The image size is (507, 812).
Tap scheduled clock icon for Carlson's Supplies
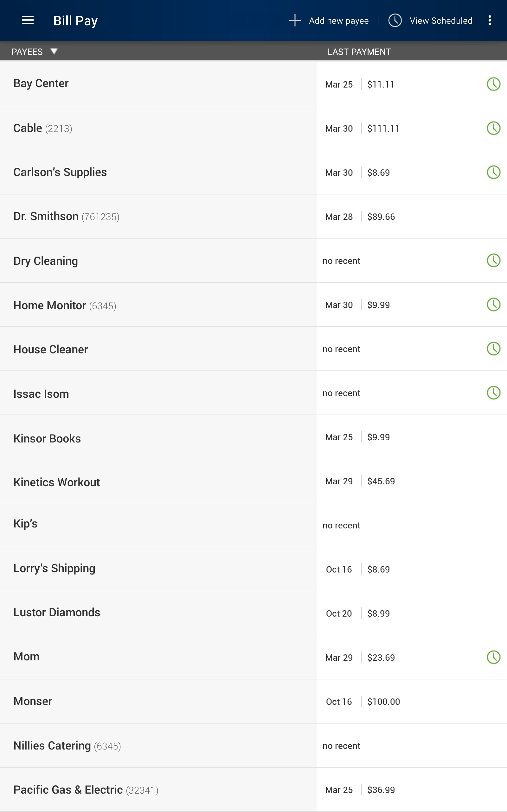[x=493, y=173]
